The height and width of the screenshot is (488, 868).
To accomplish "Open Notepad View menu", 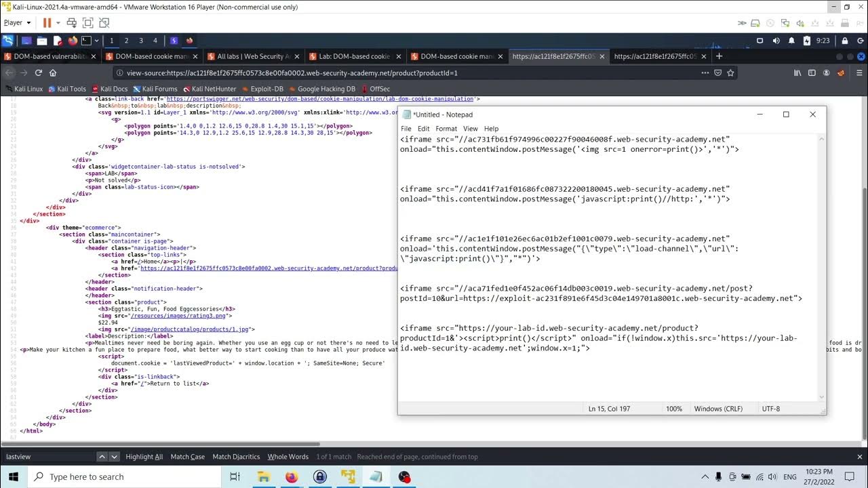I will tap(471, 129).
